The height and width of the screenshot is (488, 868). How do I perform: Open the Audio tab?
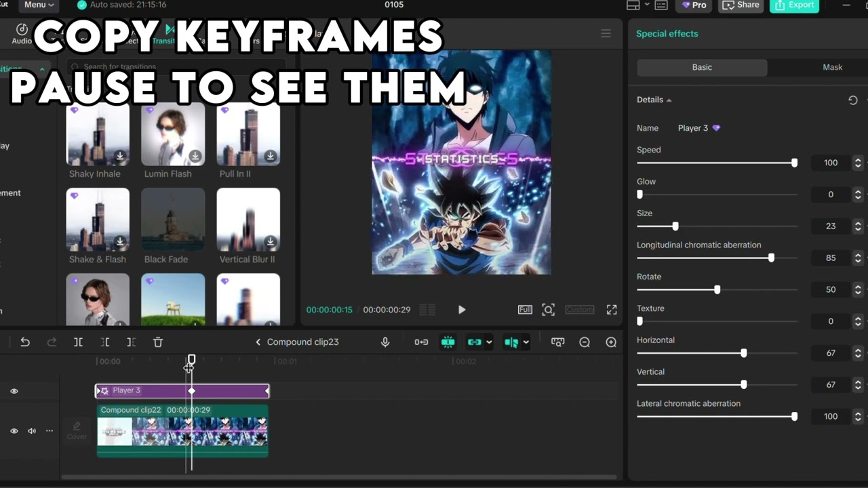[22, 34]
